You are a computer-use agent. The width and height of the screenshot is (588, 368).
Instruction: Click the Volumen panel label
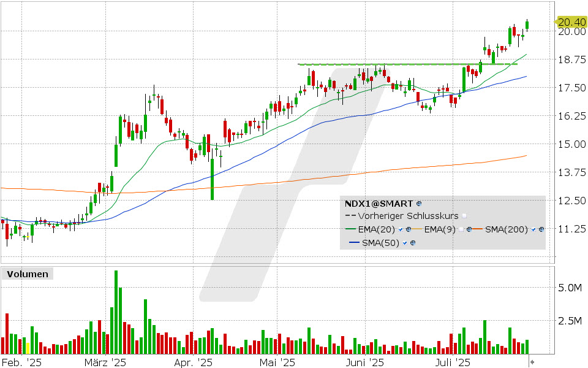pyautogui.click(x=28, y=274)
